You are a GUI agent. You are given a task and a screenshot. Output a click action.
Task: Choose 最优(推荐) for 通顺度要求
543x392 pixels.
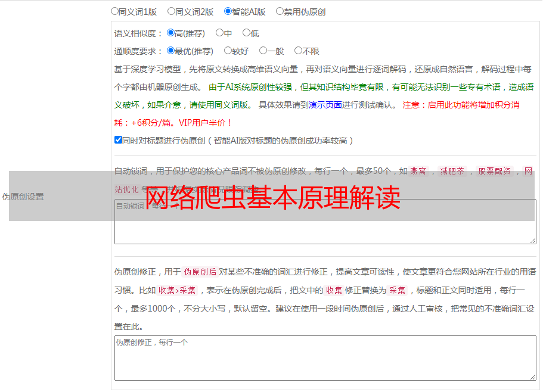point(171,51)
